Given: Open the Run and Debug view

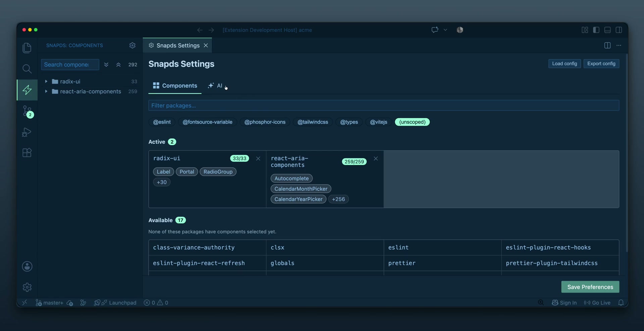Looking at the screenshot, I should pyautogui.click(x=27, y=132).
